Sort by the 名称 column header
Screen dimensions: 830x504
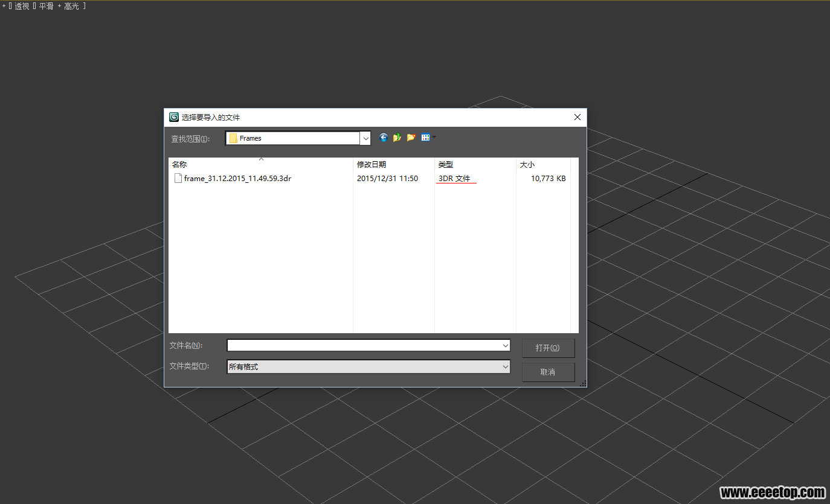(x=260, y=164)
